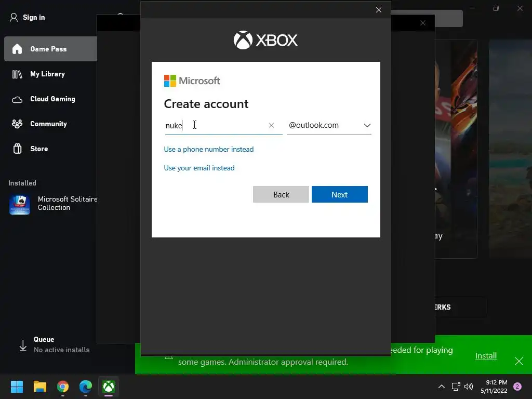Image resolution: width=532 pixels, height=399 pixels.
Task: Open Microsoft Edge from taskbar
Action: click(x=86, y=387)
